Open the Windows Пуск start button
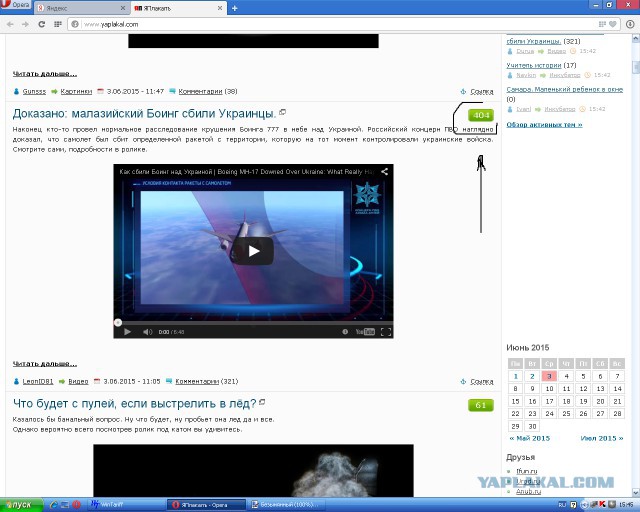The width and height of the screenshot is (640, 512). [21, 505]
